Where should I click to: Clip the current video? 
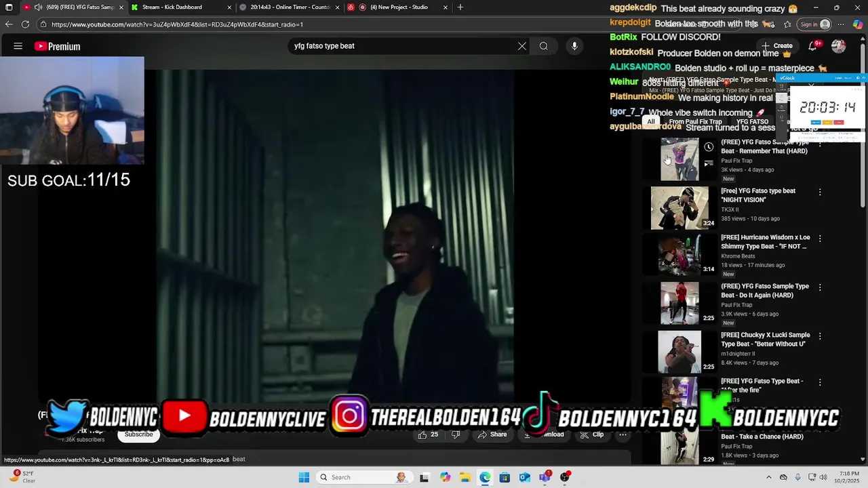point(591,434)
